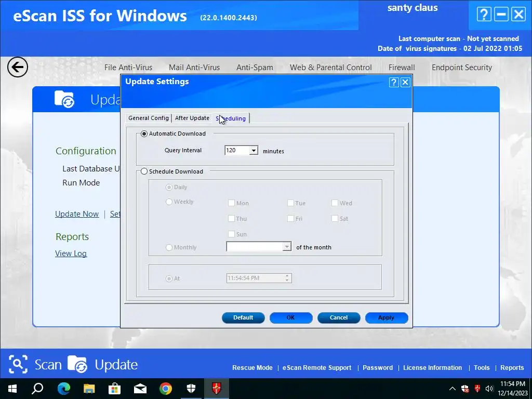
Task: Click the help icon in Update Settings dialog
Action: coord(394,82)
